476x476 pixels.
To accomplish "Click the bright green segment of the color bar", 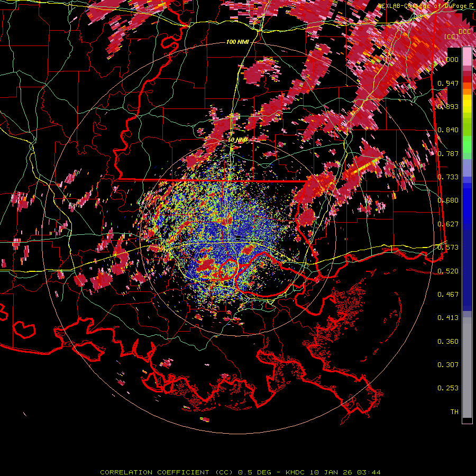I will point(467,144).
